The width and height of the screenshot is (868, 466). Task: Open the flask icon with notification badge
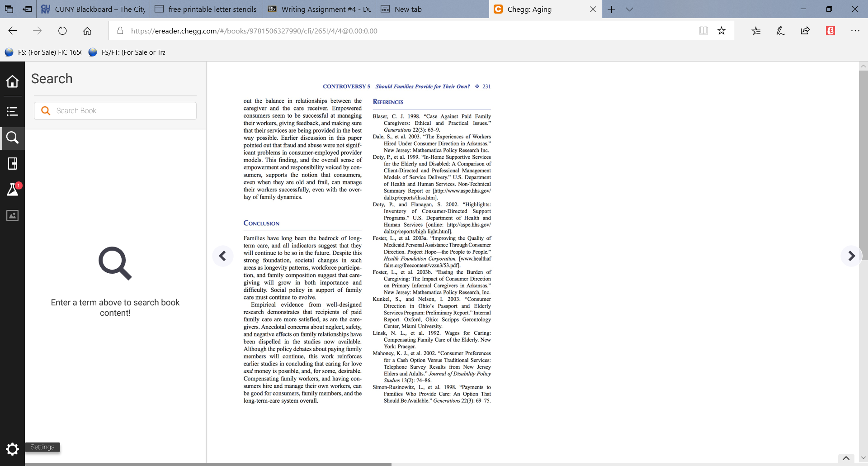click(13, 190)
